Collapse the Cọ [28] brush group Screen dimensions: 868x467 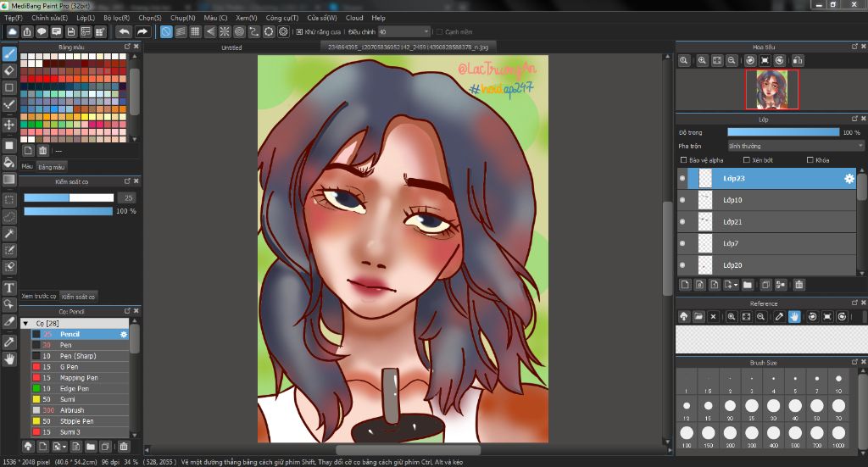[25, 323]
